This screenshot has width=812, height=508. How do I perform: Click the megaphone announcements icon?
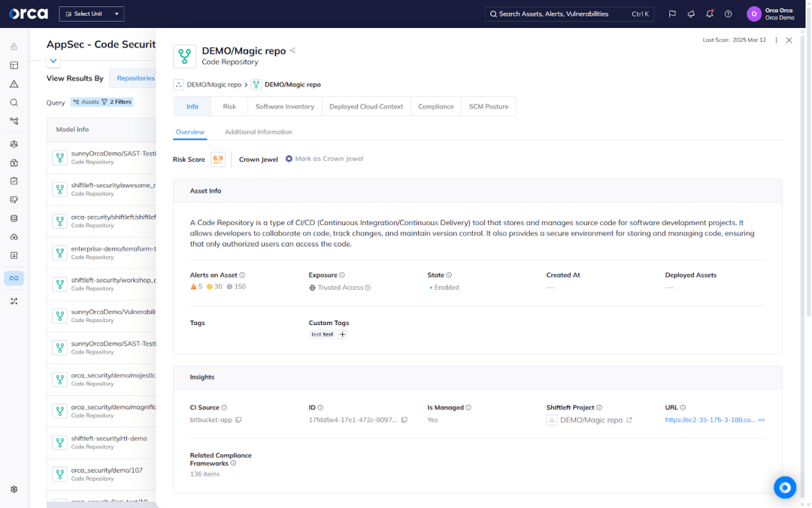tap(691, 14)
